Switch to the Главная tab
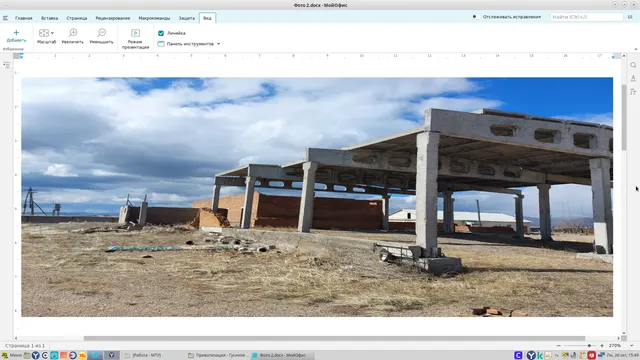The width and height of the screenshot is (640, 360). (x=24, y=18)
